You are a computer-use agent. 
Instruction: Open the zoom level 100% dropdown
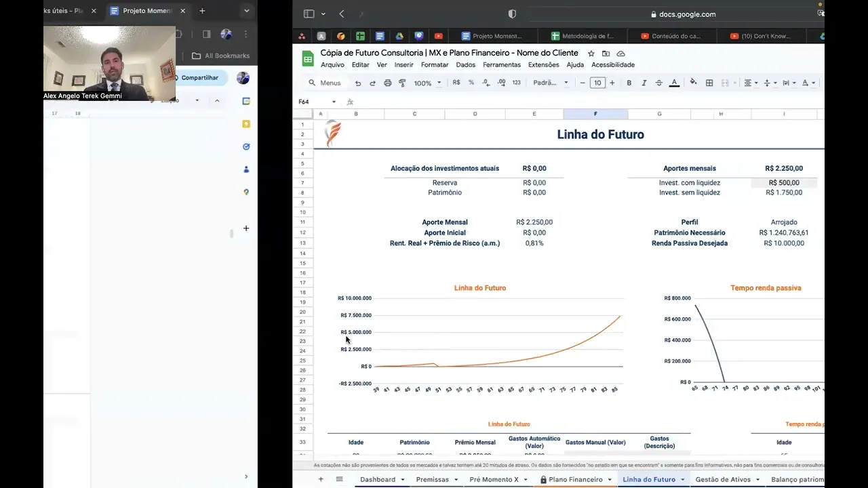coord(427,83)
